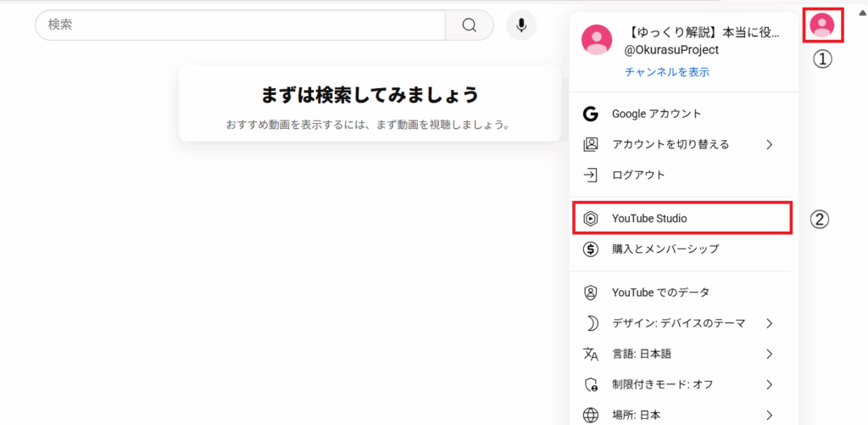Click the search magnifier button
This screenshot has width=868, height=425.
coord(470,25)
